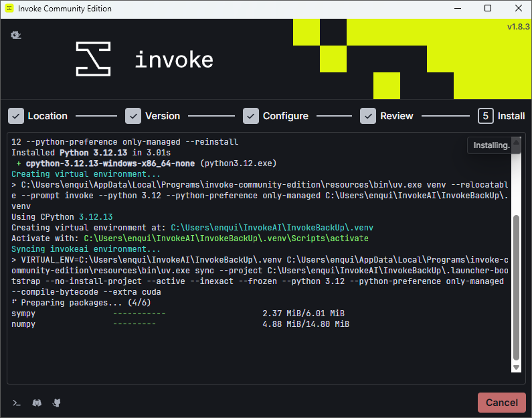The height and width of the screenshot is (418, 532).
Task: Go to the Review step
Action: [x=386, y=116]
